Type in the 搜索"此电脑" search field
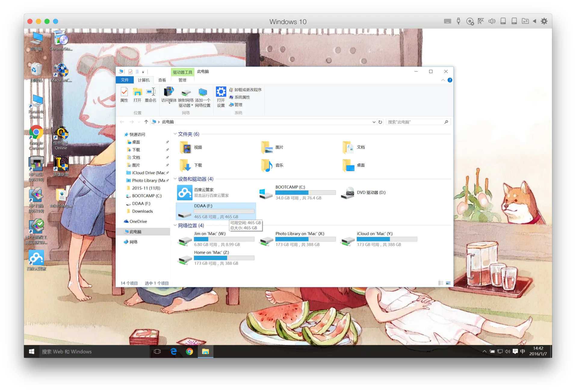The height and width of the screenshot is (392, 576). tap(415, 122)
